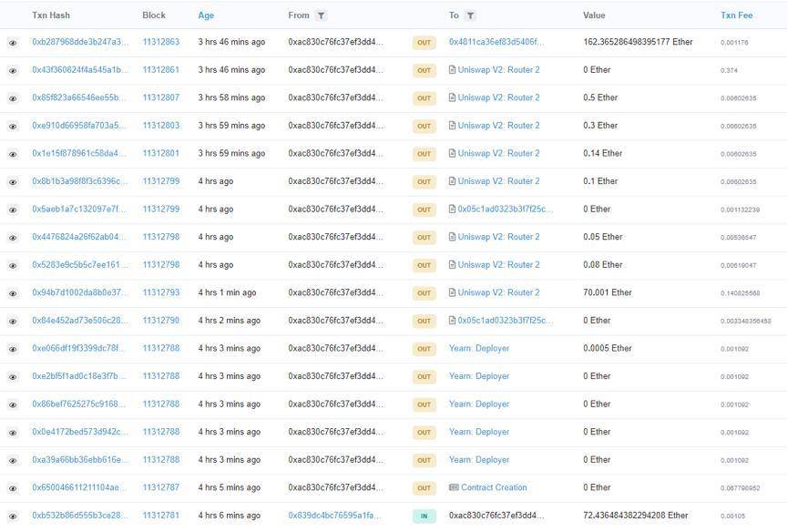This screenshot has height=532, width=788.
Task: Open block 11312807
Action: [161, 97]
